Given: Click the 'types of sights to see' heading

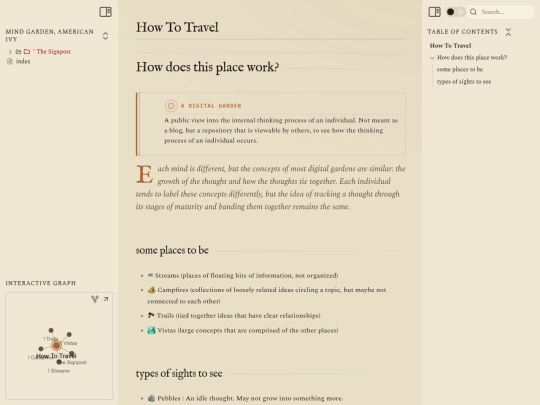Looking at the screenshot, I should tap(179, 374).
